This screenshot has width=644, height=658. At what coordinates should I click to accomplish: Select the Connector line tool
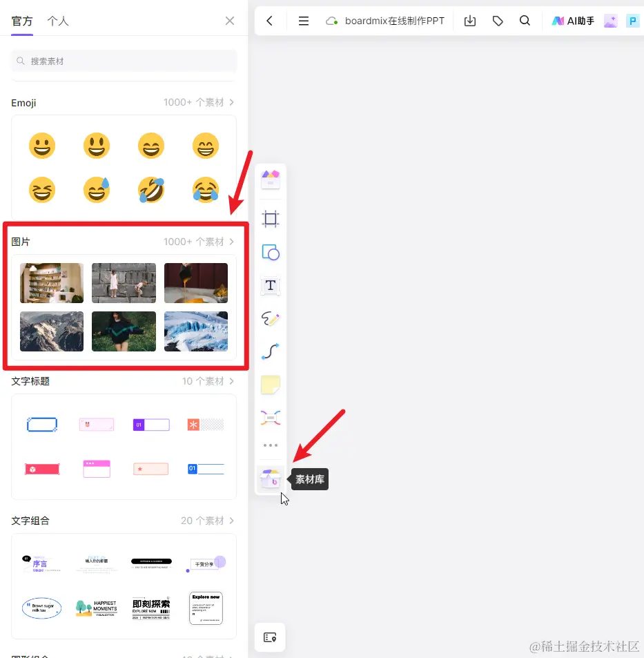pyautogui.click(x=271, y=351)
